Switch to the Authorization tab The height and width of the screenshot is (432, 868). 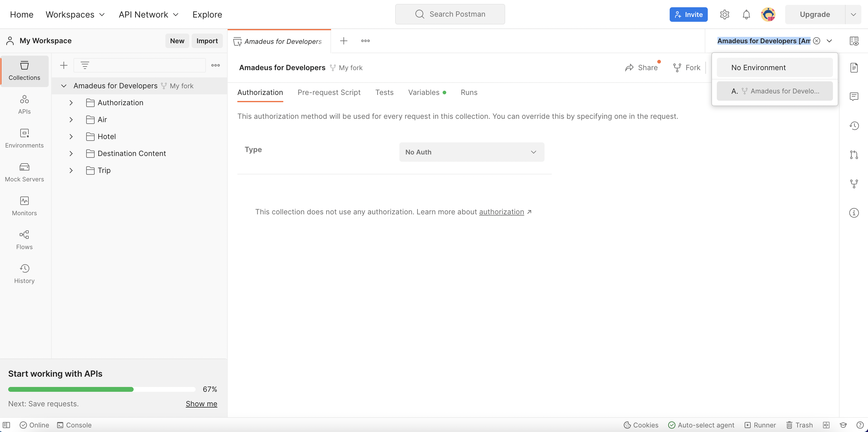click(260, 93)
